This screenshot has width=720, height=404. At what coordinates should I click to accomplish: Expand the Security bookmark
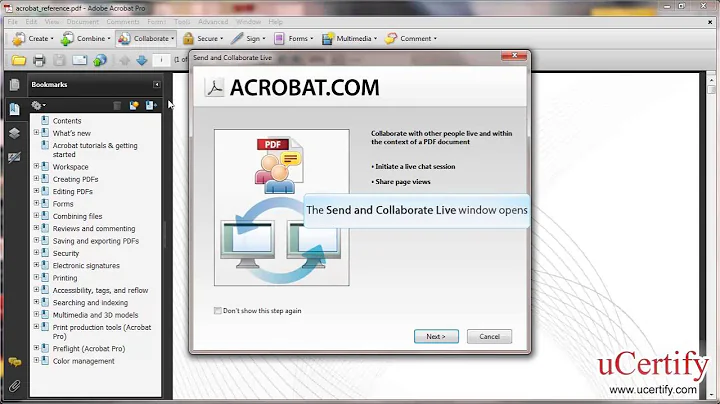coord(36,253)
